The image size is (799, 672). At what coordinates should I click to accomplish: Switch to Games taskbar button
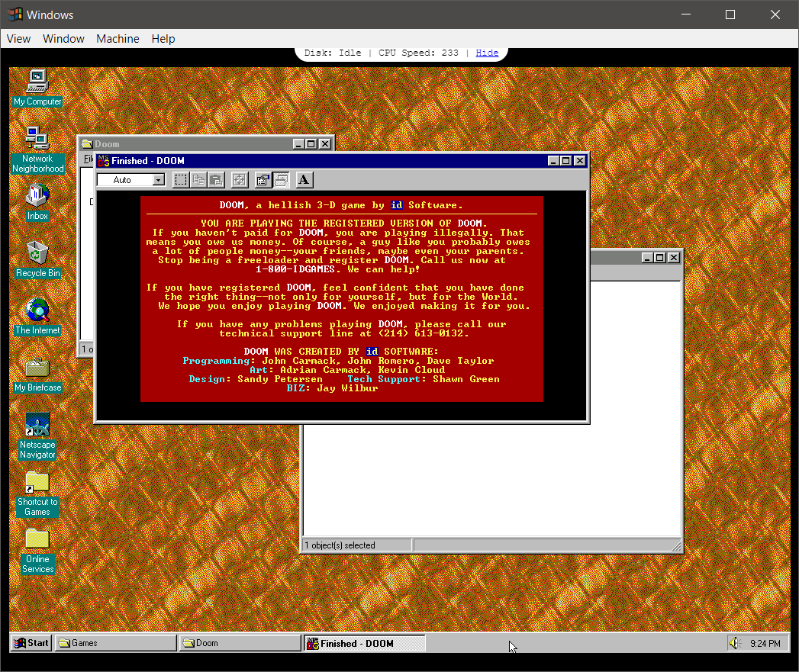point(116,643)
